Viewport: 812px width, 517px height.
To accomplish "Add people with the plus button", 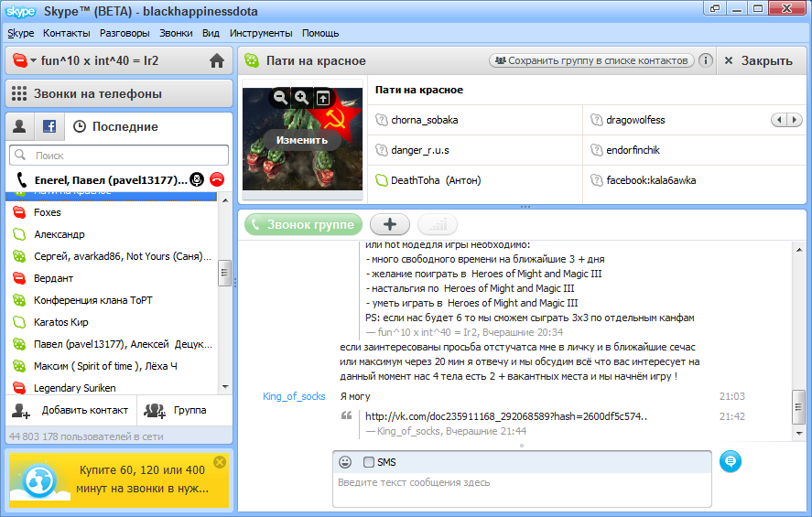I will pyautogui.click(x=390, y=224).
